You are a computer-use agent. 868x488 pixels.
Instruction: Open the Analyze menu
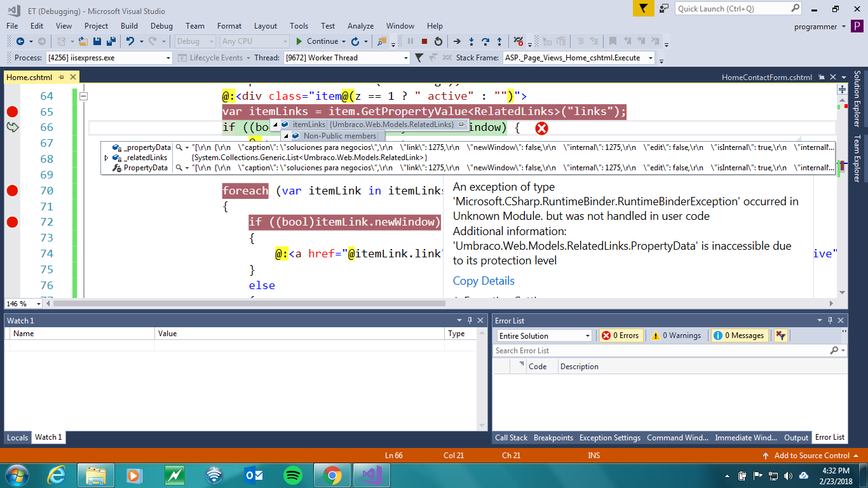(360, 26)
